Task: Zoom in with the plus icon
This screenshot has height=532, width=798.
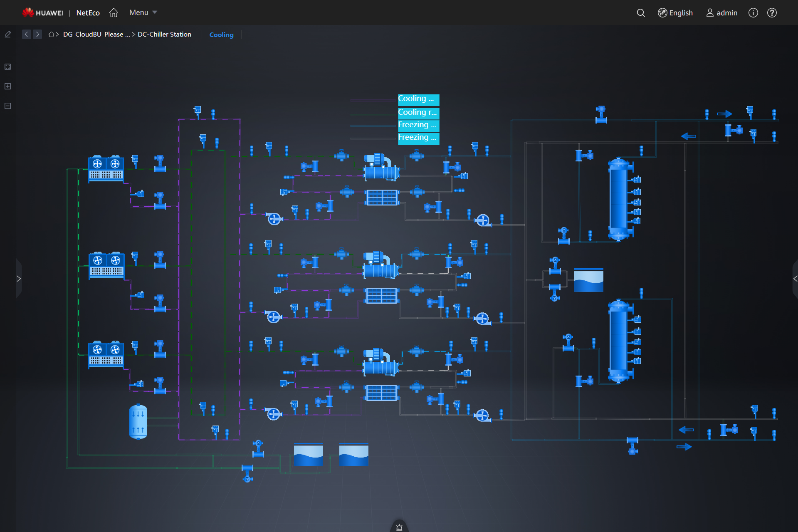Action: pyautogui.click(x=7, y=87)
